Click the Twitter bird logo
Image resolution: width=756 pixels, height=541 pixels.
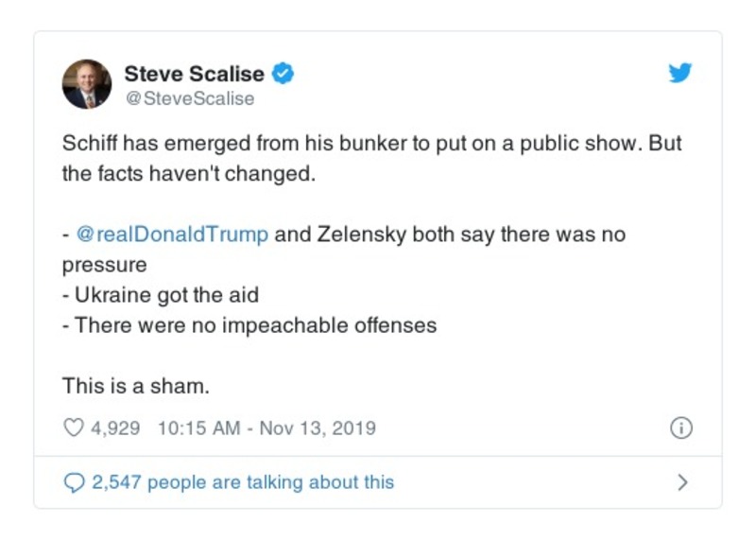coord(680,73)
